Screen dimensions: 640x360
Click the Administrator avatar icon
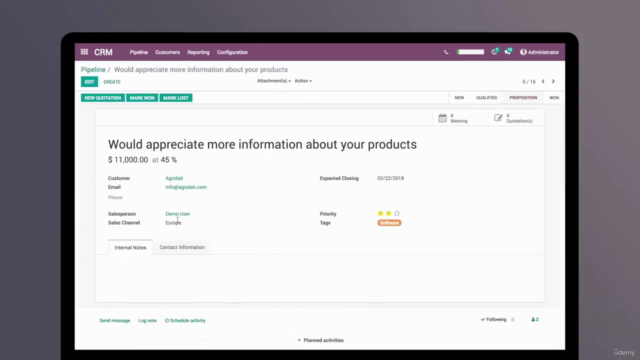pyautogui.click(x=523, y=52)
